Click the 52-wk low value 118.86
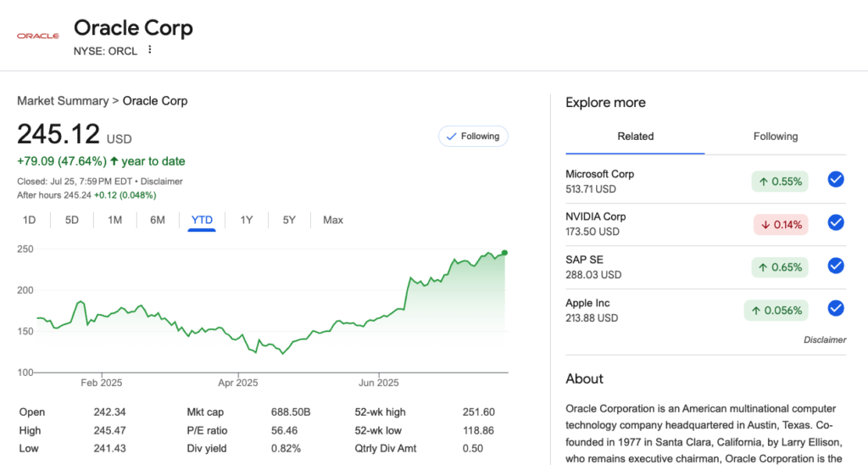Viewport: 868px width, 465px height. point(479,431)
